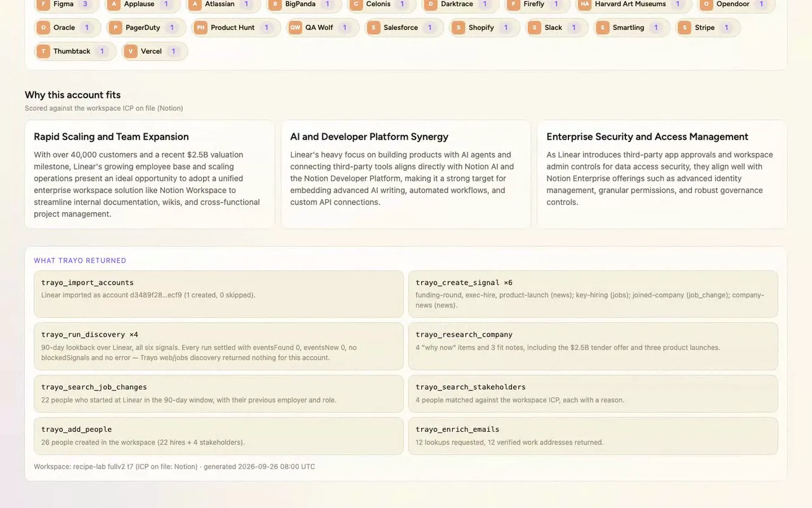The height and width of the screenshot is (508, 812).
Task: Click the Smartling avatar icon
Action: pyautogui.click(x=603, y=28)
